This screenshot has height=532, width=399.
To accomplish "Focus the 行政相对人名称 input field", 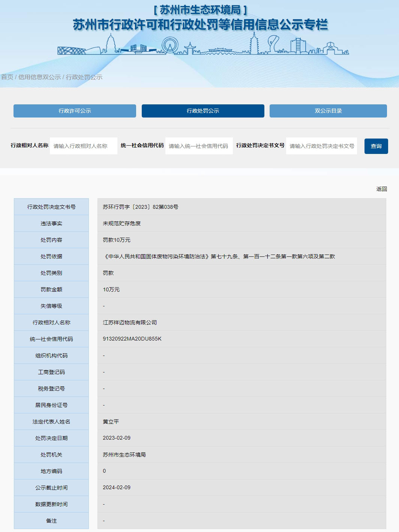I will (83, 146).
